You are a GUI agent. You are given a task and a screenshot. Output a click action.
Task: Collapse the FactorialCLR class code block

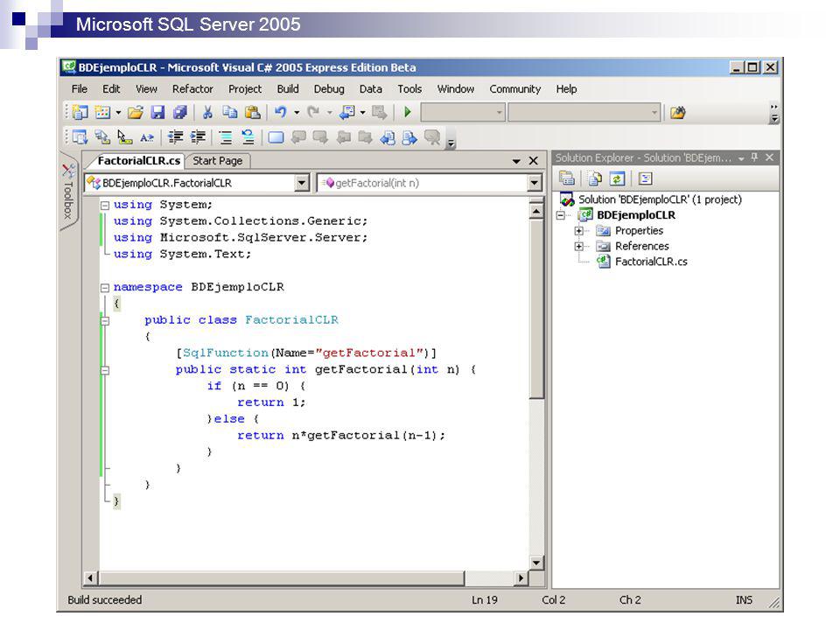pyautogui.click(x=105, y=321)
